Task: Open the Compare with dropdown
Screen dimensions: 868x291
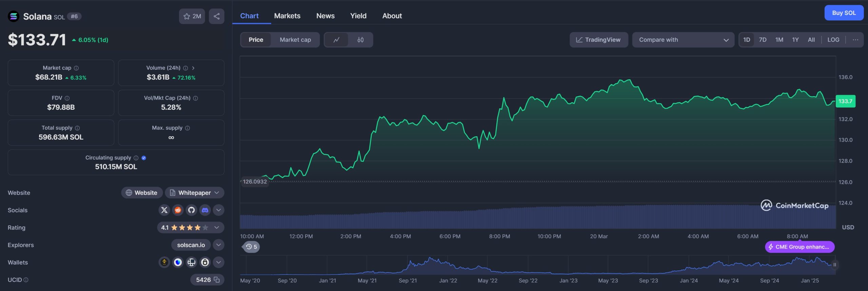Action: (x=683, y=40)
